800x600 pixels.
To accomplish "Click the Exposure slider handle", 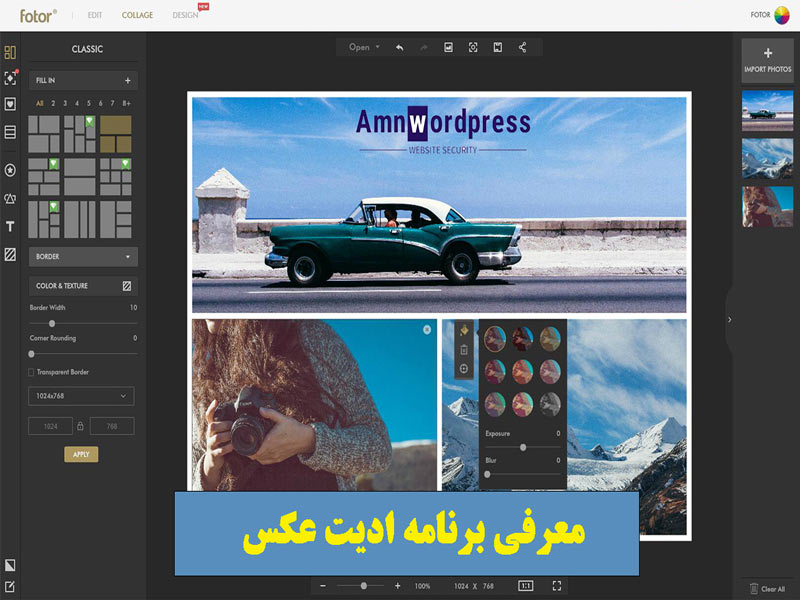I will pyautogui.click(x=523, y=447).
